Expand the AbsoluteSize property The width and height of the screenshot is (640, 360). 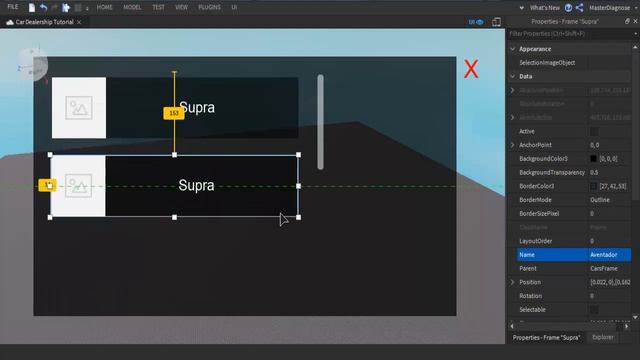(513, 118)
